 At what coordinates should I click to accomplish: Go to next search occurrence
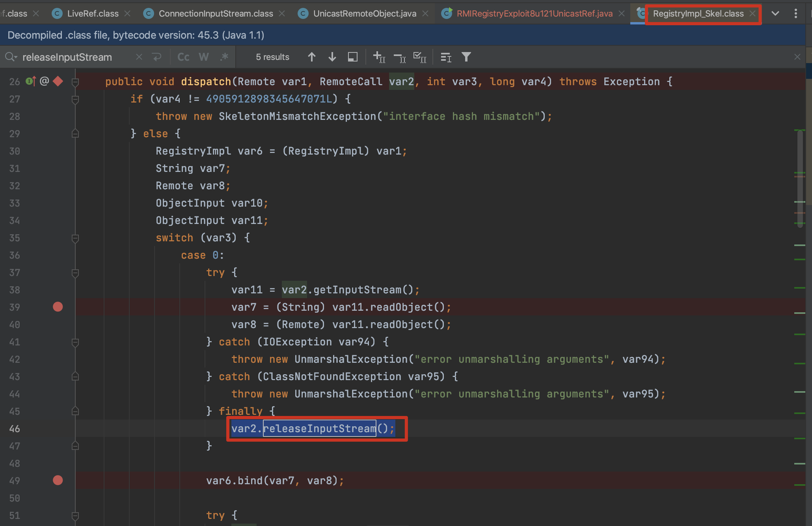coord(332,57)
